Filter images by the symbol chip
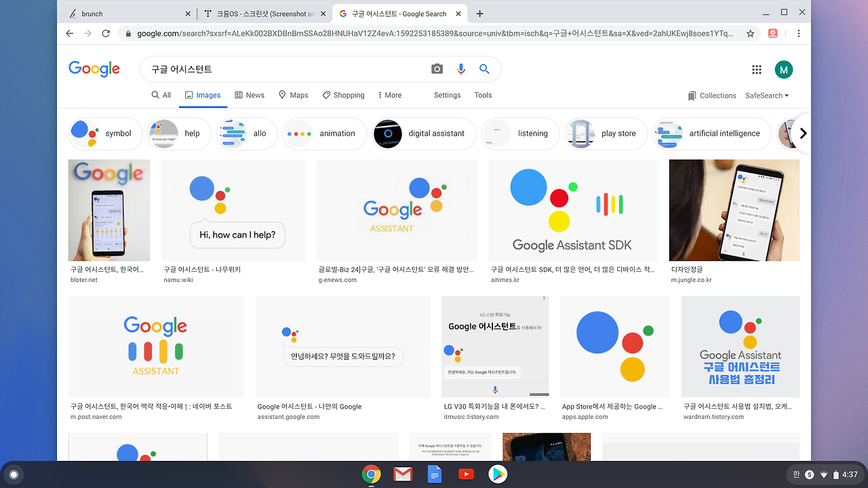The height and width of the screenshot is (488, 868). click(105, 134)
